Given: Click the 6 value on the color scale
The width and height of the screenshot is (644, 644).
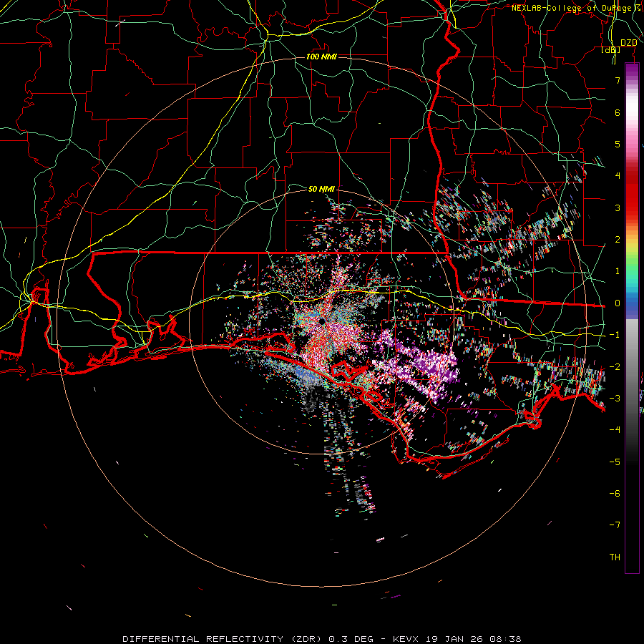Looking at the screenshot, I should click(618, 112).
